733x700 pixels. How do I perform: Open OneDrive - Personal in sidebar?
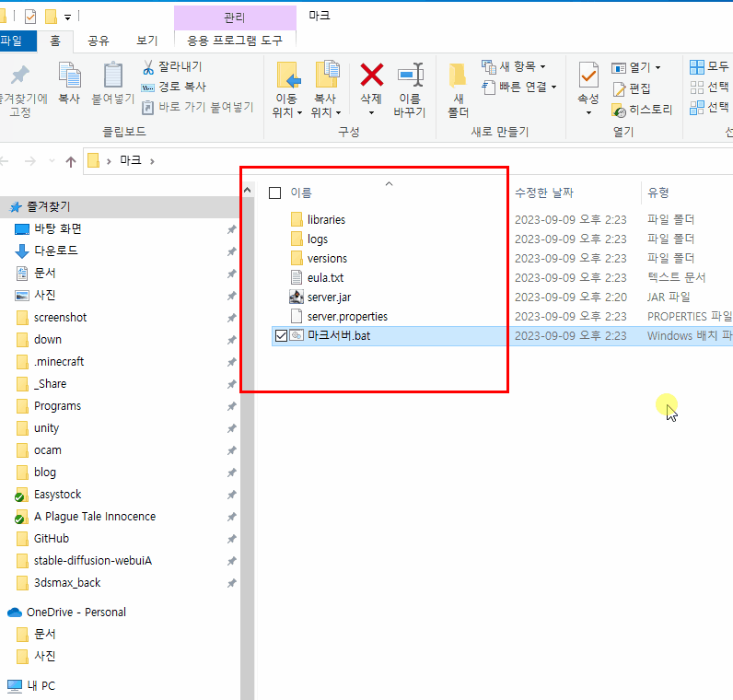coord(76,612)
